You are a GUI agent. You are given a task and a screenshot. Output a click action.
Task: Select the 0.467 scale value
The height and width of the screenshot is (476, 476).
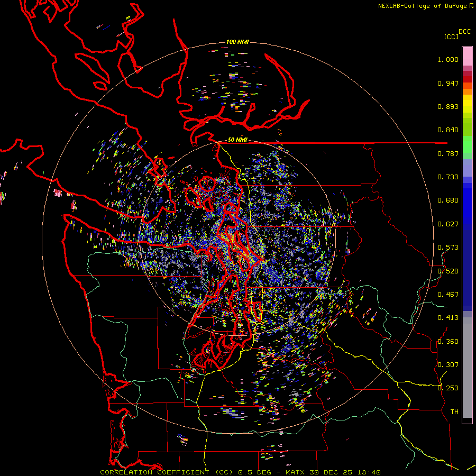tap(448, 295)
